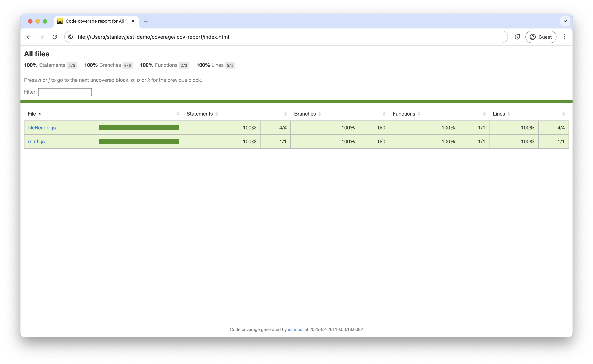593x364 pixels.
Task: Sort by Functions column header
Action: (x=406, y=114)
